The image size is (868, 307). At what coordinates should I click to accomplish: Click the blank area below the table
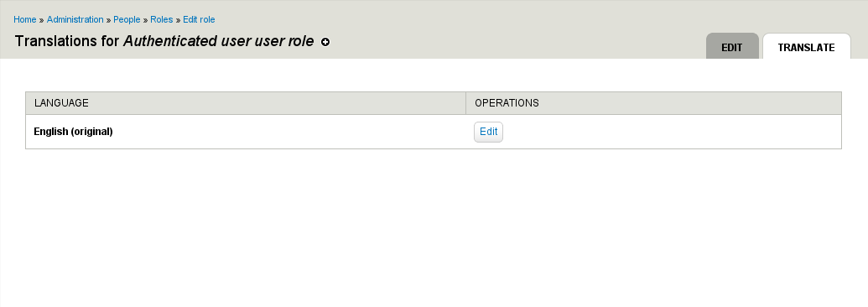point(434,227)
